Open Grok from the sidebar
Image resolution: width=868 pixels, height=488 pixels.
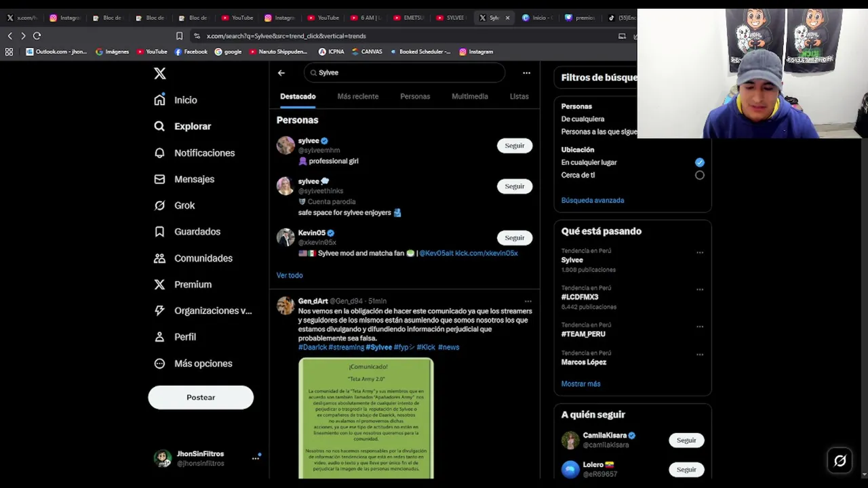(x=174, y=205)
